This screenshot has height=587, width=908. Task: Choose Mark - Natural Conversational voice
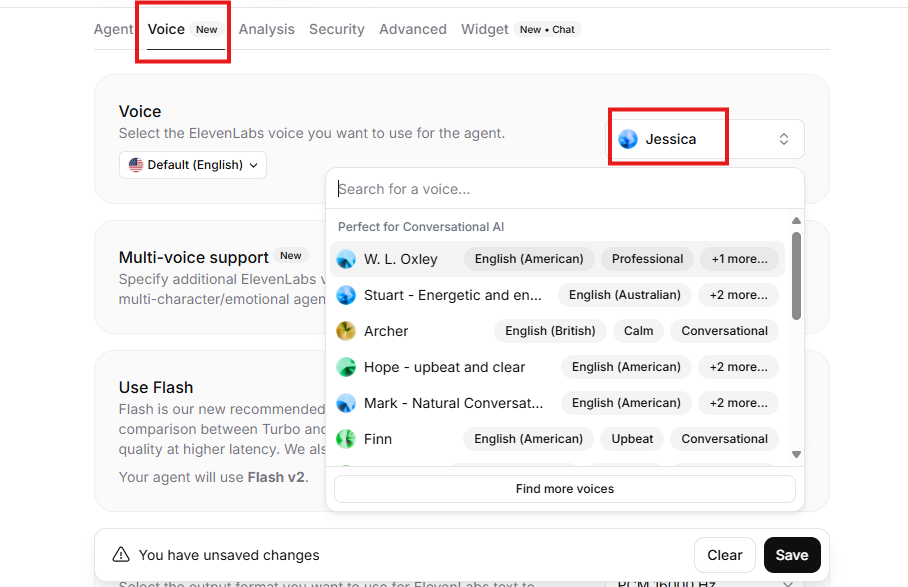click(557, 403)
